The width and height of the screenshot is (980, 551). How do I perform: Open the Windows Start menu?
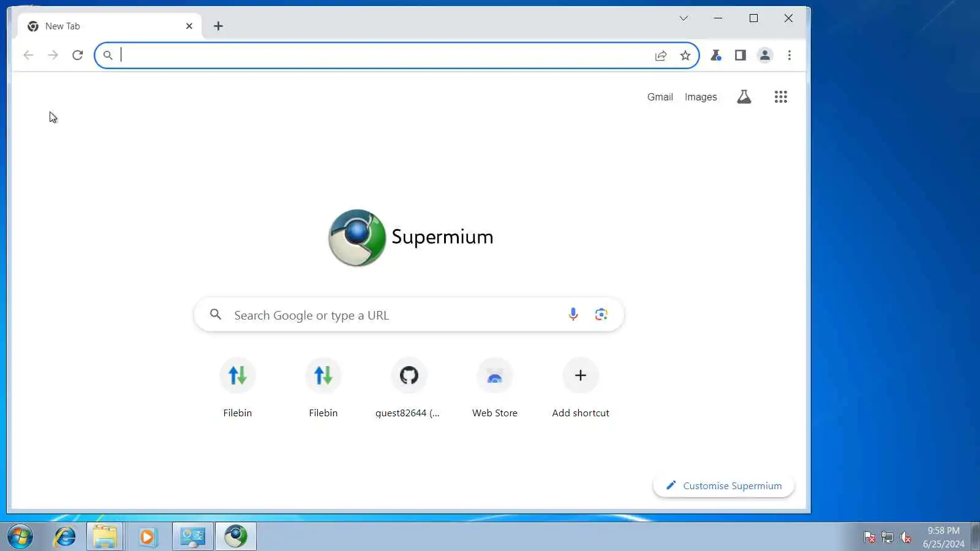click(x=20, y=537)
